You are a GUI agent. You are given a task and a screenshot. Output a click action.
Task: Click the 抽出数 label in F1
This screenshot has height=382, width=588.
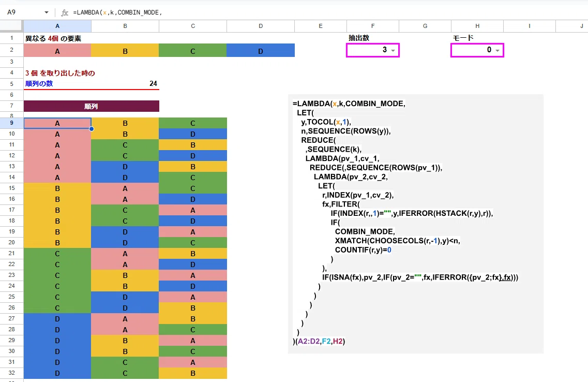359,38
